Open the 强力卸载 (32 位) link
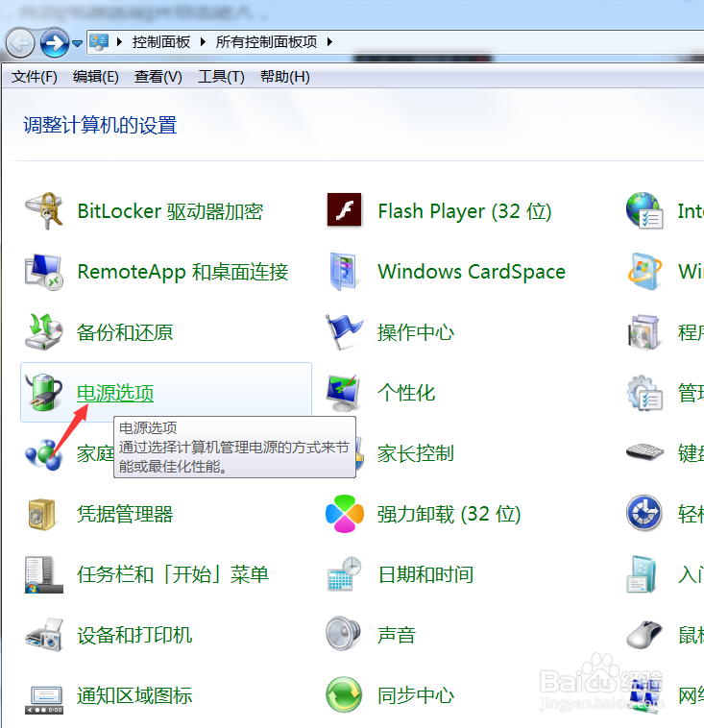The height and width of the screenshot is (728, 704). pos(449,514)
